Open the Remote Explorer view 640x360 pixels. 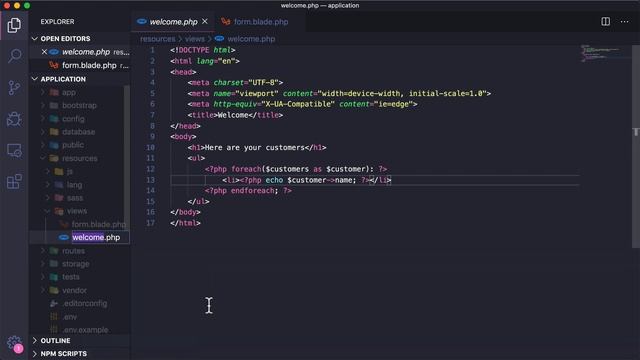coord(15,151)
